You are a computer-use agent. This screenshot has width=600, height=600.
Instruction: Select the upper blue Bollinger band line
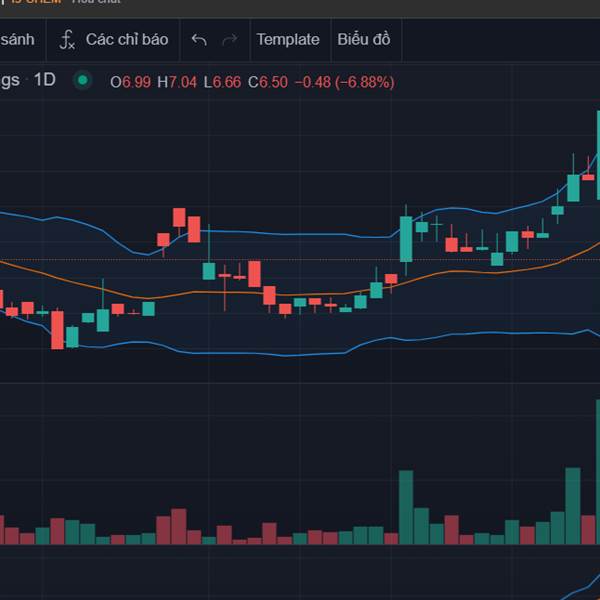click(250, 232)
